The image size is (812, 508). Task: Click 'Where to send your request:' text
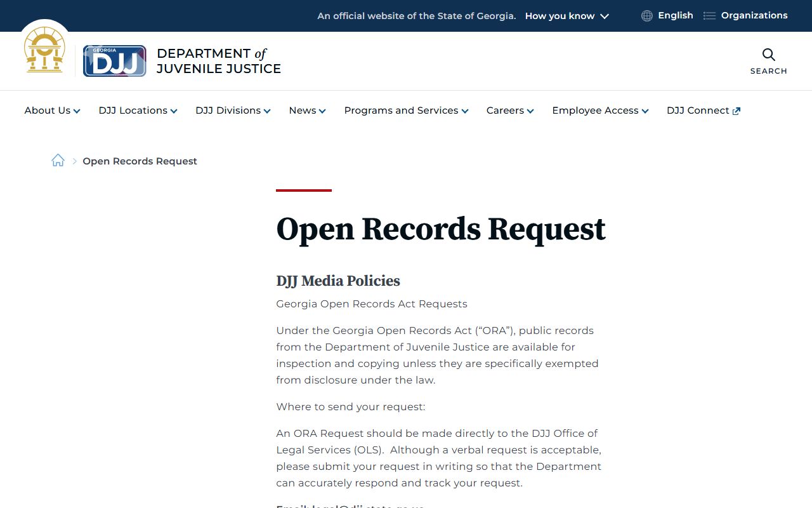pos(351,407)
